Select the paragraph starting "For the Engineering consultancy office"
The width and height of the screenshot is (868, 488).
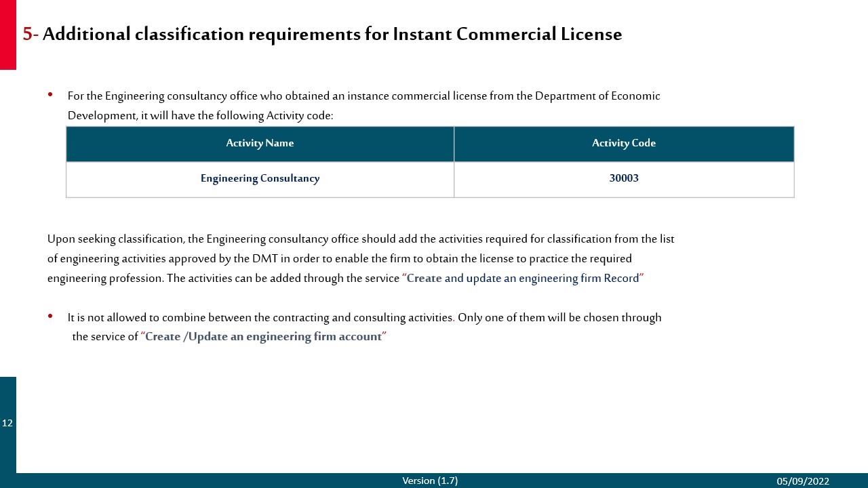pyautogui.click(x=363, y=96)
